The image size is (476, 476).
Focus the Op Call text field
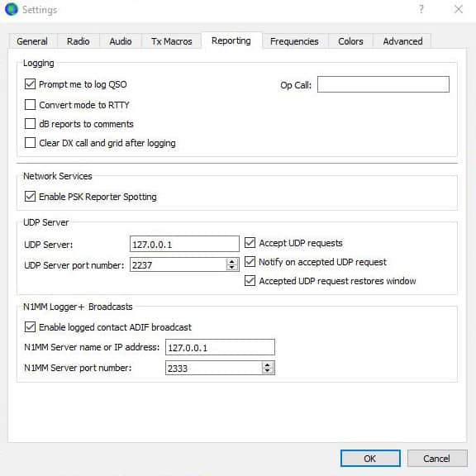383,84
